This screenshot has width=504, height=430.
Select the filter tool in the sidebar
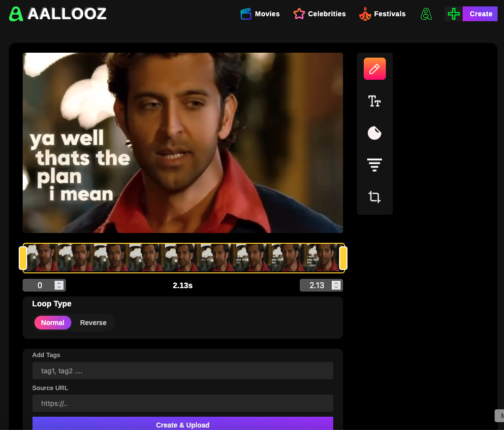tap(375, 165)
